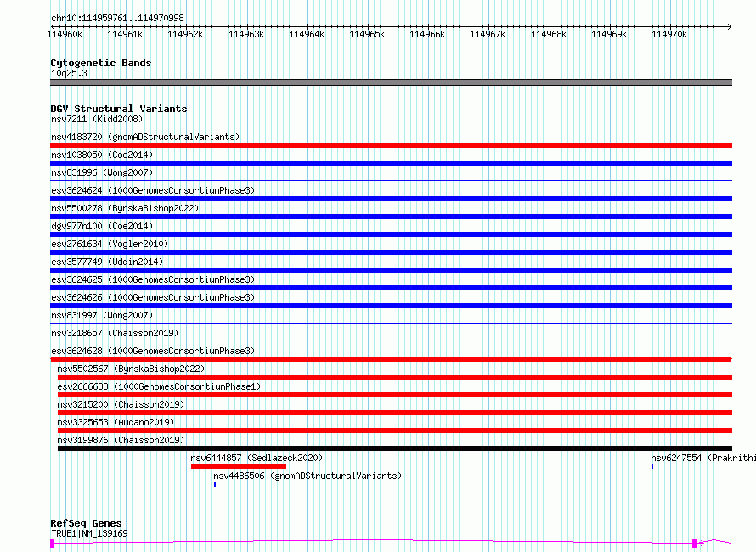
Task: Click the magenta TRUB1 exon near 114970k
Action: click(x=695, y=543)
